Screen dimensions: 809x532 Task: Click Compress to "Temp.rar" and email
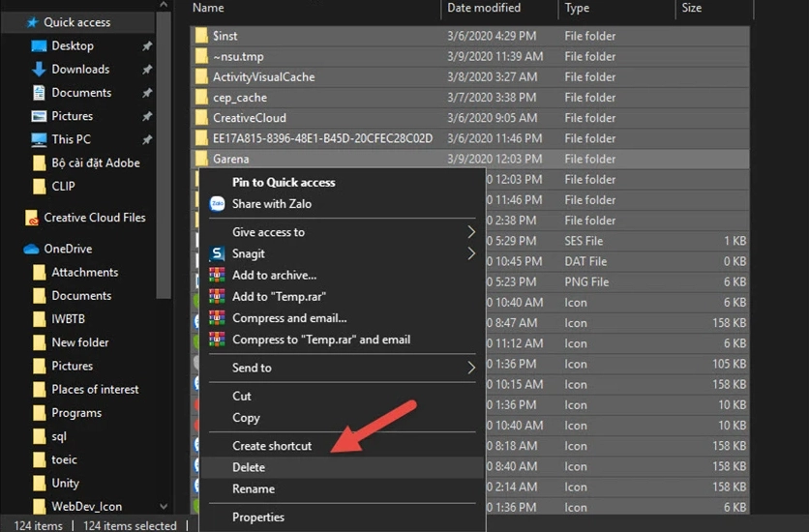click(321, 340)
